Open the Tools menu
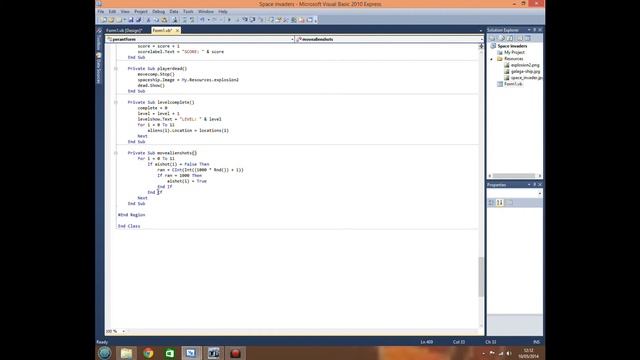640x360 pixels. pyautogui.click(x=188, y=11)
